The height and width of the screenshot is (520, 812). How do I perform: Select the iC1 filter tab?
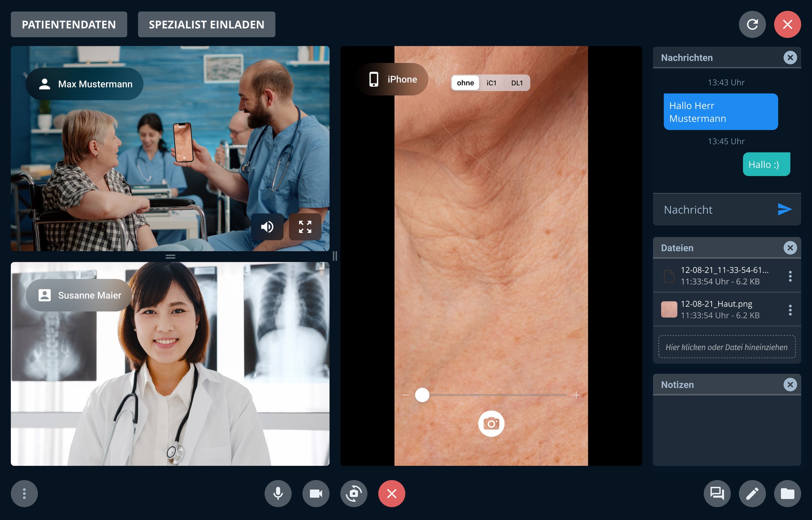click(x=491, y=83)
